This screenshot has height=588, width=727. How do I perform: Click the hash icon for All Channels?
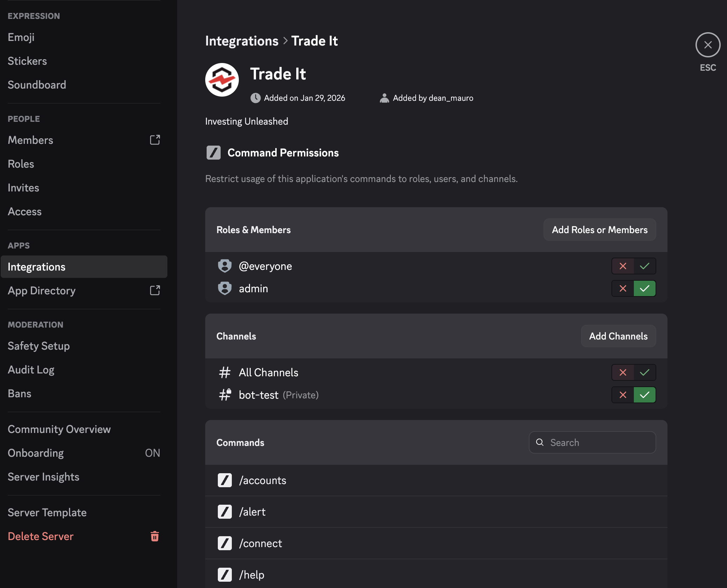click(x=225, y=372)
